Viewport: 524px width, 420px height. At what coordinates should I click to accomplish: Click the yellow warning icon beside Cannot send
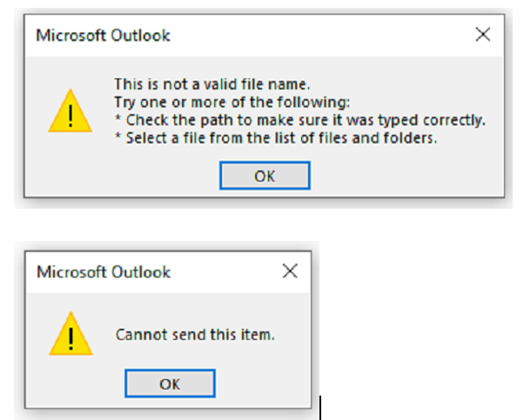point(71,334)
